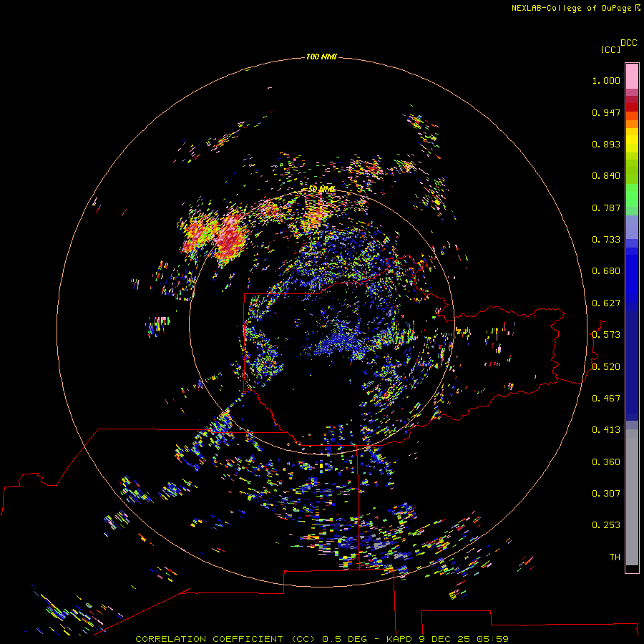The height and width of the screenshot is (644, 644).
Task: Click the 0.733 scale value
Action: point(606,240)
